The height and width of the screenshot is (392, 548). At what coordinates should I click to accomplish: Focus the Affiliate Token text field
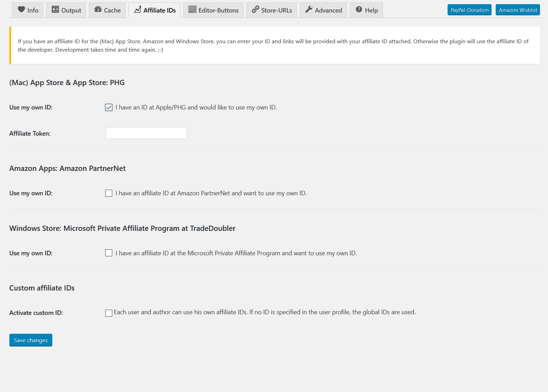pyautogui.click(x=146, y=133)
